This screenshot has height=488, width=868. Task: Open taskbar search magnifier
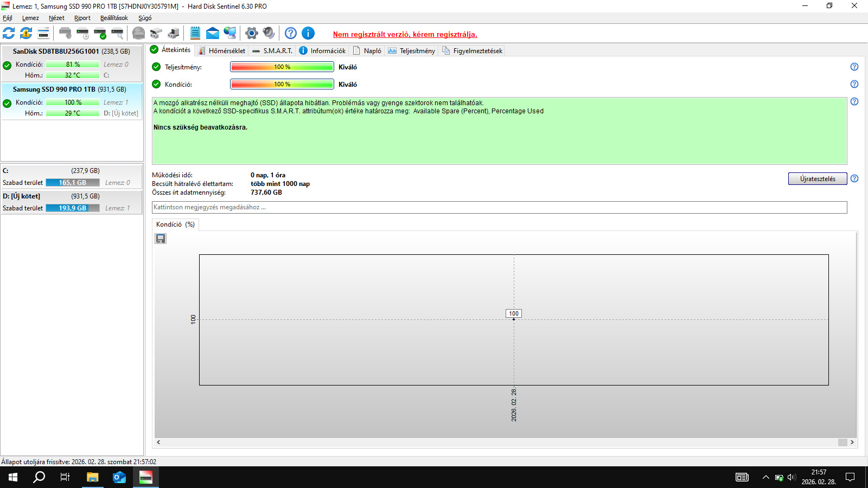[39, 477]
